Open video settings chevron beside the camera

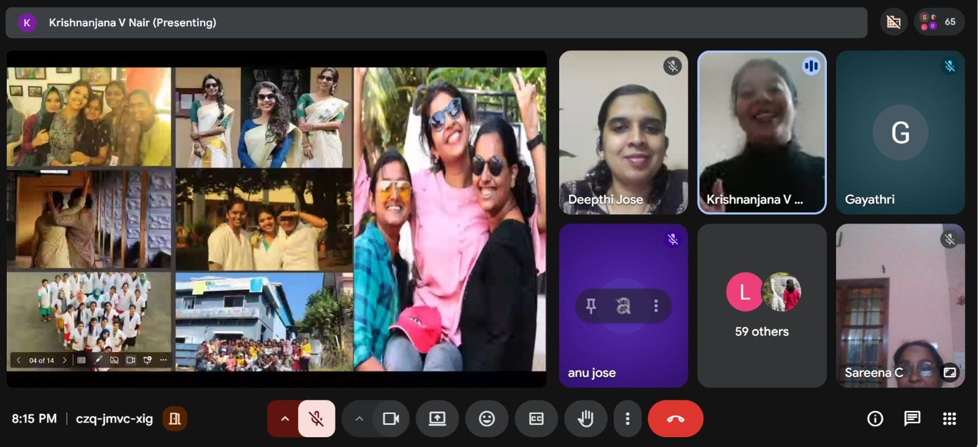click(x=360, y=419)
